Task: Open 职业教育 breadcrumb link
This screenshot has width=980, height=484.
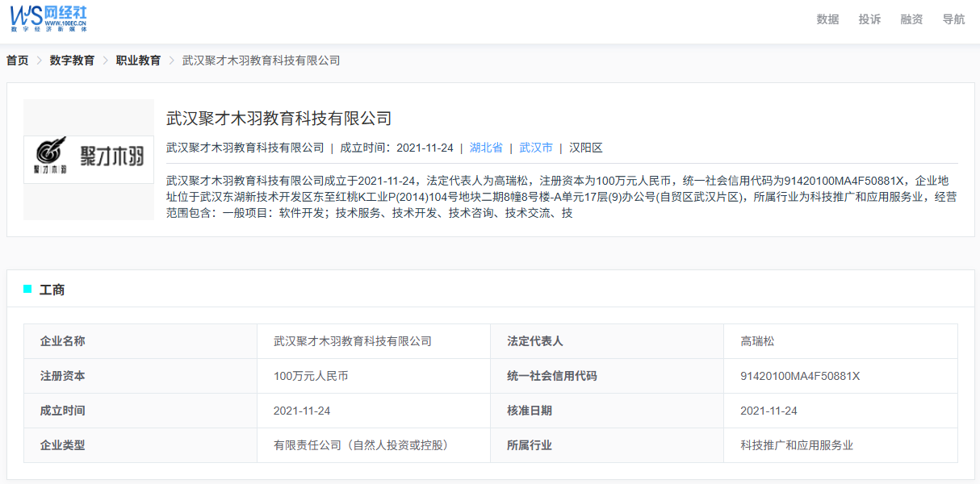Action: point(138,60)
